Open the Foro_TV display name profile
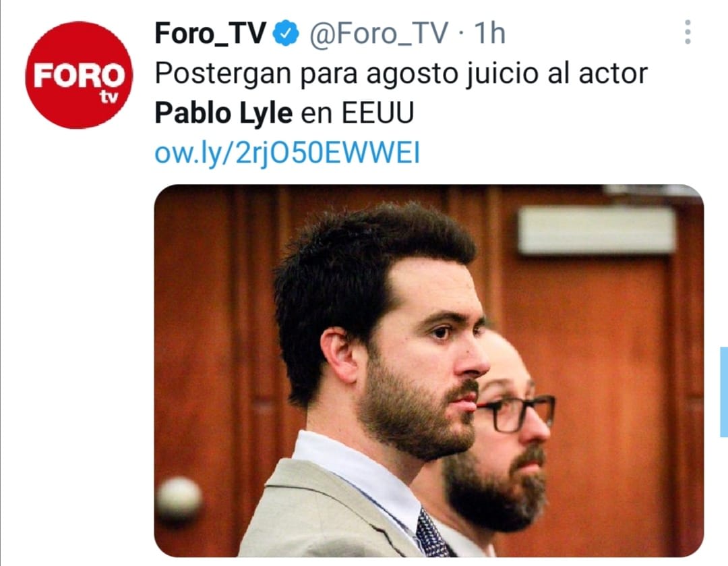The width and height of the screenshot is (728, 566). (x=210, y=34)
